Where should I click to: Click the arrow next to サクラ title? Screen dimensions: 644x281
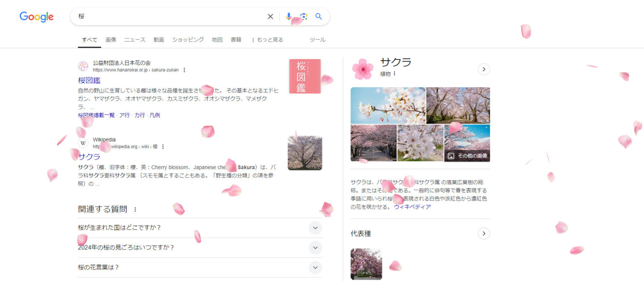tap(484, 69)
